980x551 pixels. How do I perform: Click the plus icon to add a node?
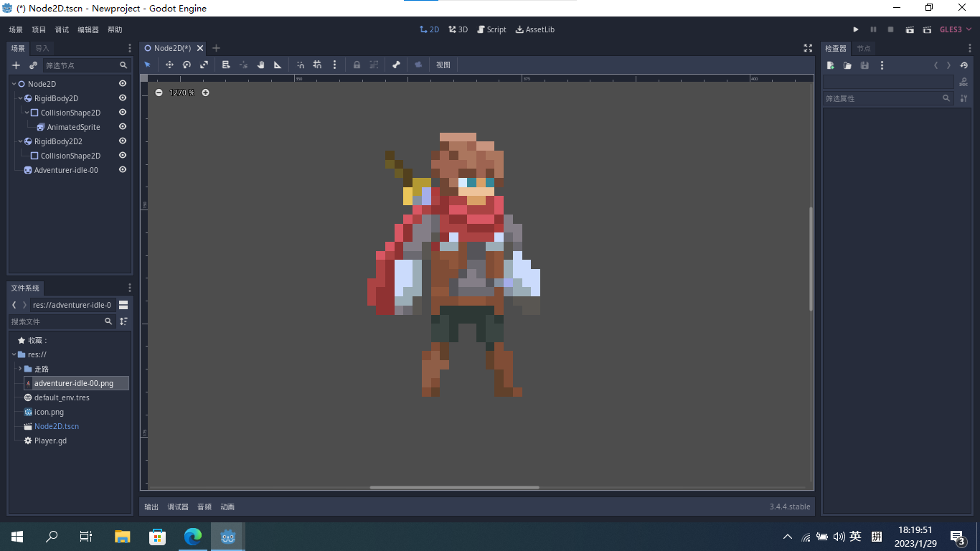[17, 65]
